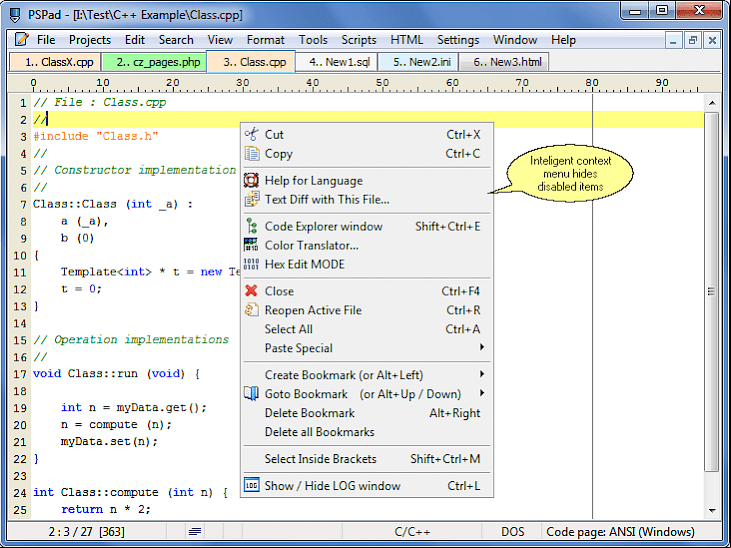Choose Delete Bookmark menu entry
This screenshot has height=548, width=731.
pyautogui.click(x=367, y=413)
